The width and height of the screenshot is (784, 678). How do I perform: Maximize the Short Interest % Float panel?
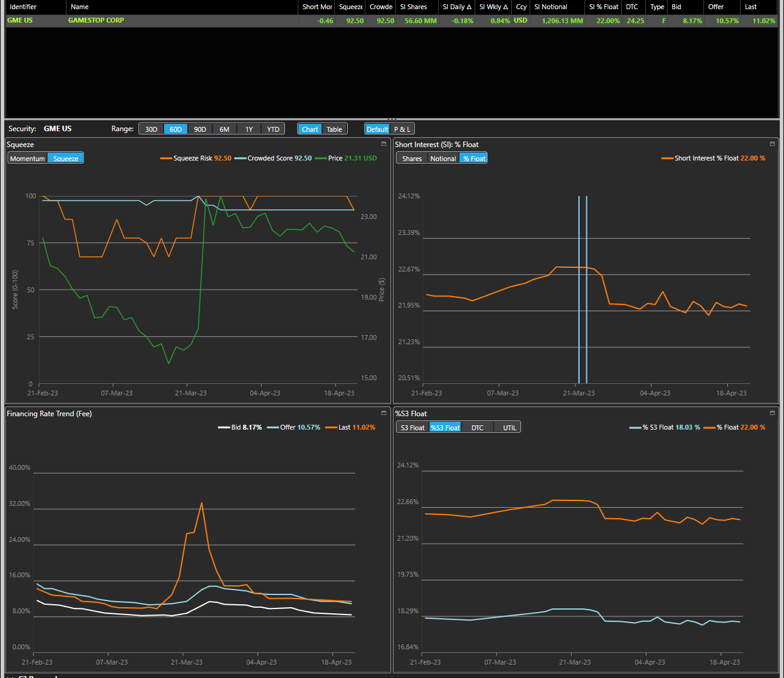pos(772,144)
